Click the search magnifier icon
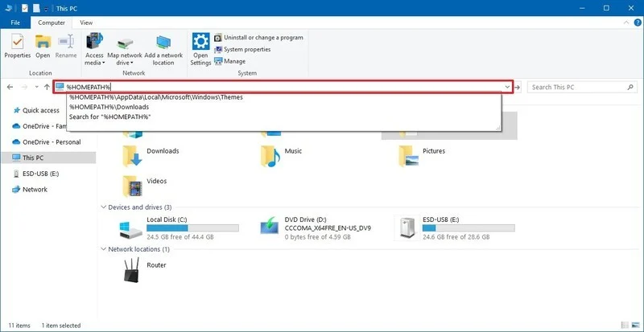 point(630,87)
